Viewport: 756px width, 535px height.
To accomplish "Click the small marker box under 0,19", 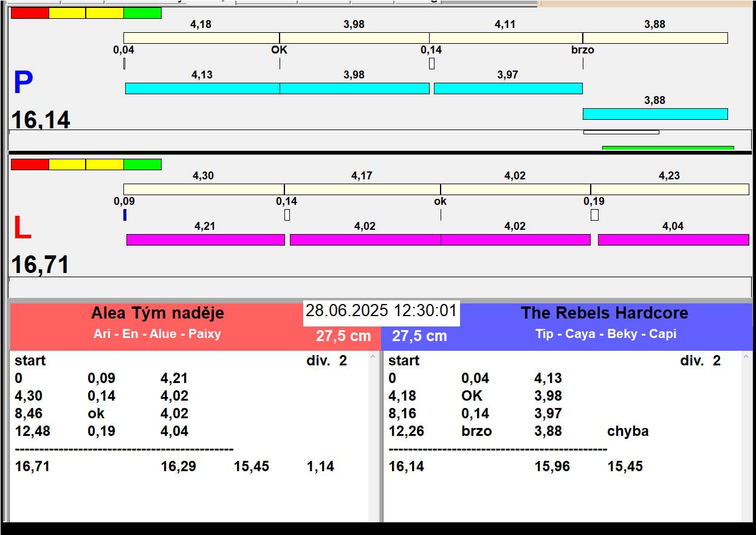I will (594, 215).
